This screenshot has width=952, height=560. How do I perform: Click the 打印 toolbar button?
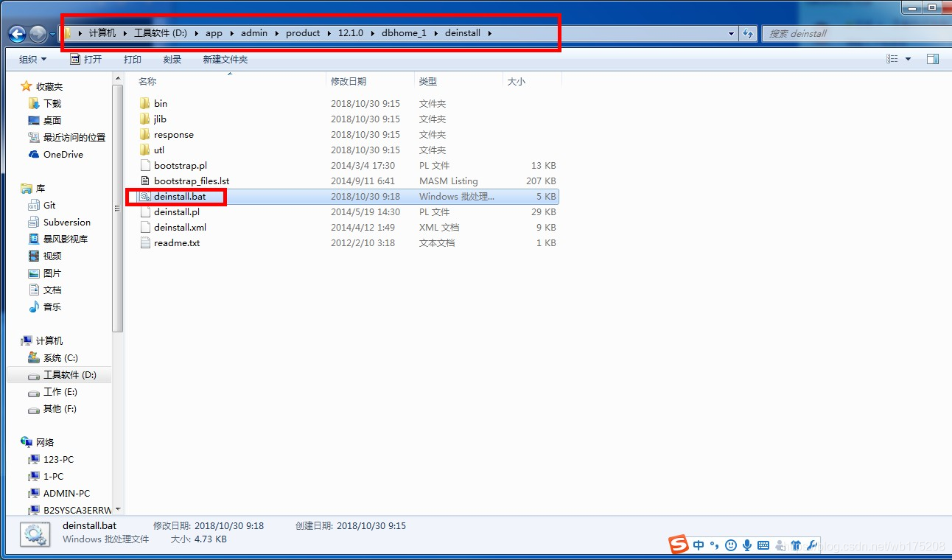coord(133,59)
